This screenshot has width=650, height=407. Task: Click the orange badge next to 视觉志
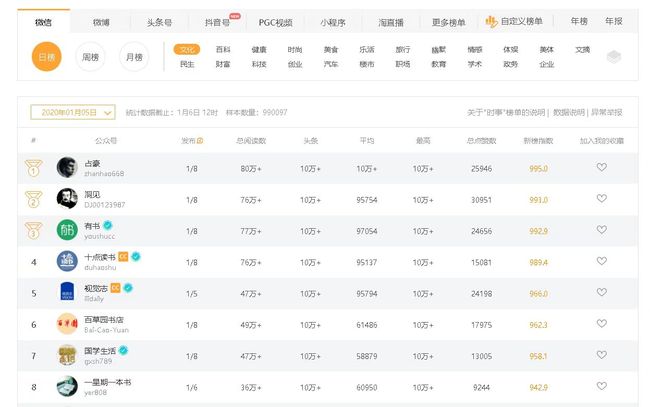pyautogui.click(x=115, y=288)
